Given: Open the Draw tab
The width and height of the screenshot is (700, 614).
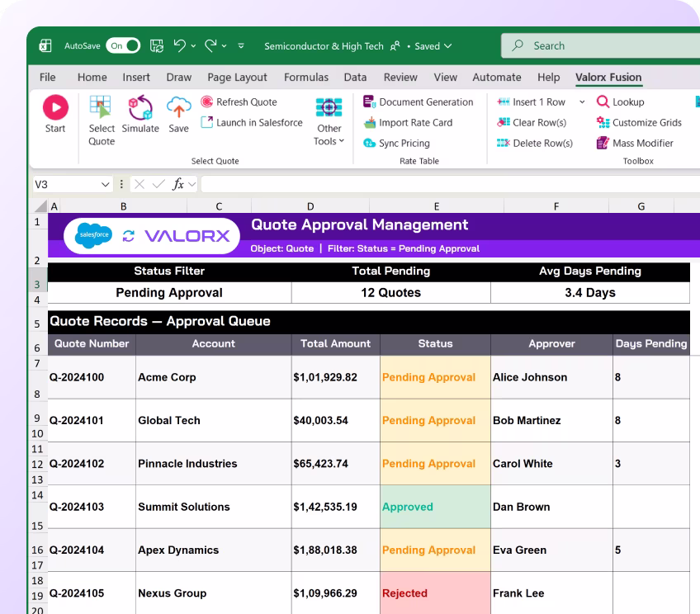Looking at the screenshot, I should (179, 78).
